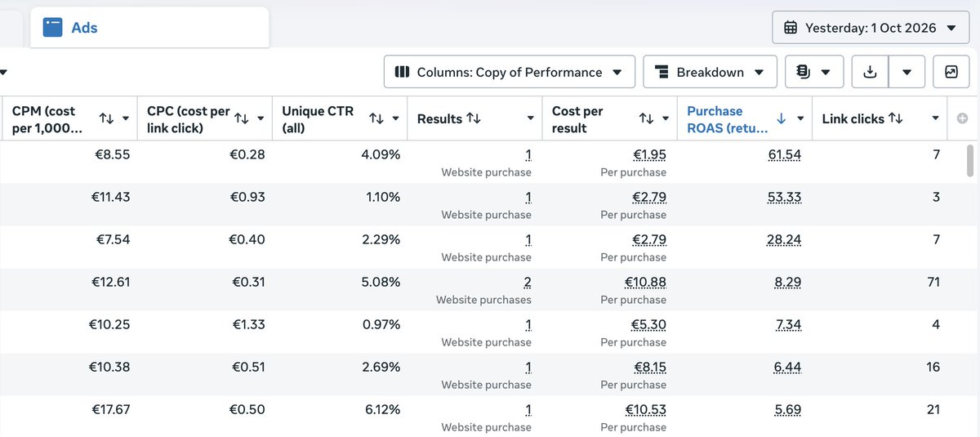Open the reports stacked-pages icon dropdown

(813, 72)
